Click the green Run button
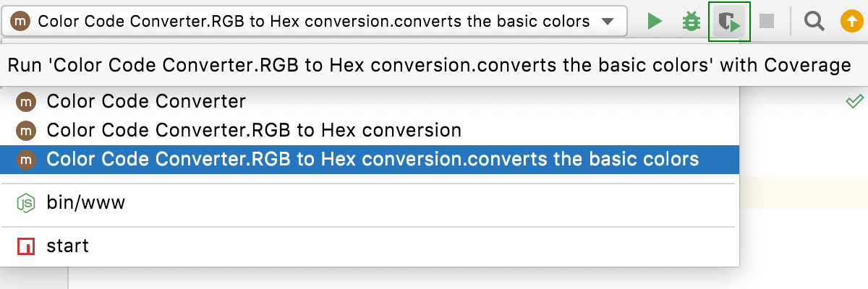 655,22
